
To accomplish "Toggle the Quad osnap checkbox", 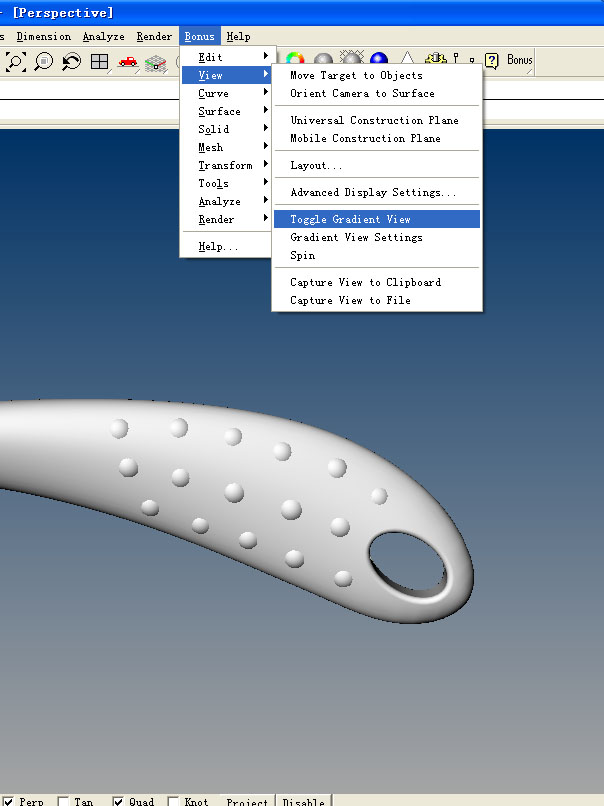I will 118,801.
